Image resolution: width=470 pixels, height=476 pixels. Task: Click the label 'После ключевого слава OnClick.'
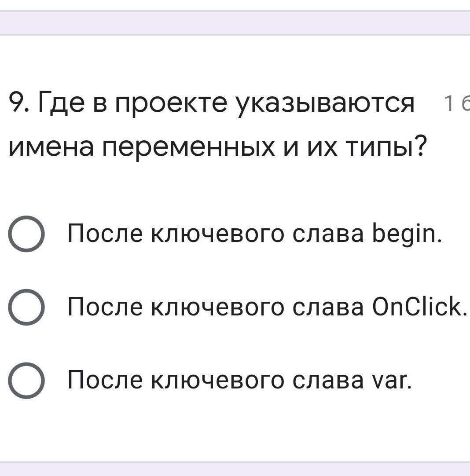(267, 307)
